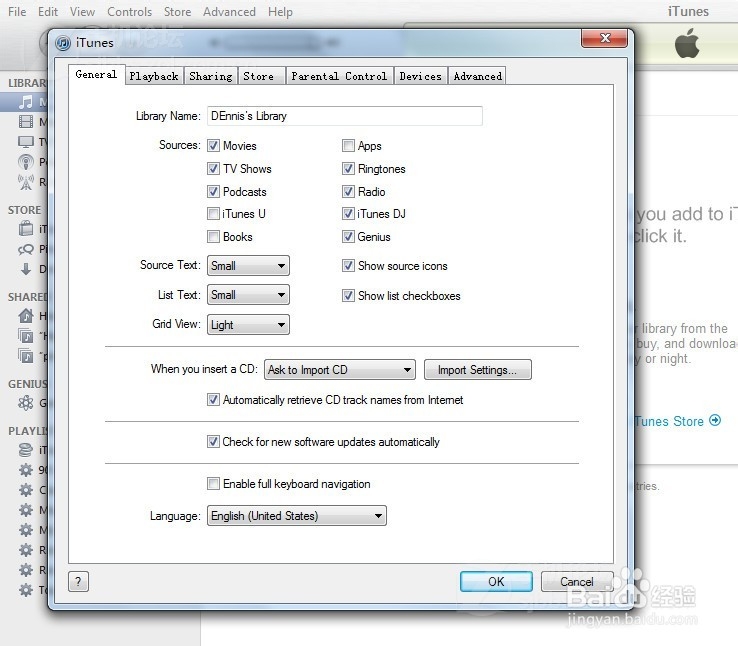Click the iTunes logo icon in dialog title bar
The width and height of the screenshot is (738, 646).
[x=63, y=43]
